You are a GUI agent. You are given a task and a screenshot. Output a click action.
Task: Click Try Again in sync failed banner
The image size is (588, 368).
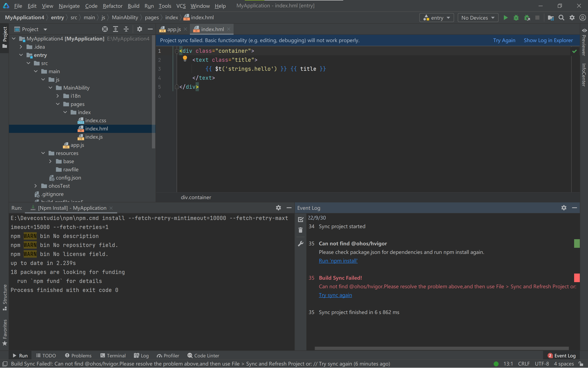point(504,40)
